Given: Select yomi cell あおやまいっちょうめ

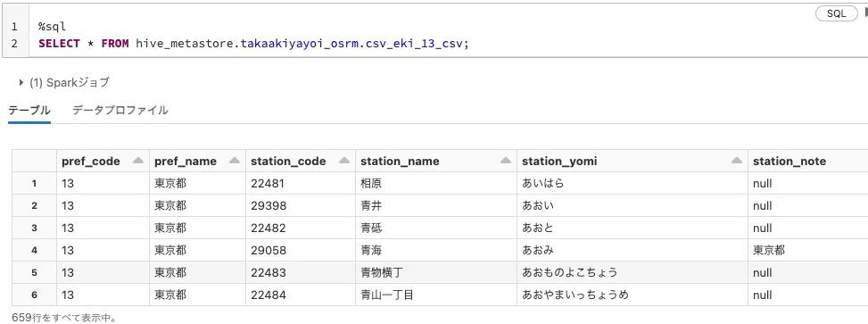Looking at the screenshot, I should click(632, 295).
